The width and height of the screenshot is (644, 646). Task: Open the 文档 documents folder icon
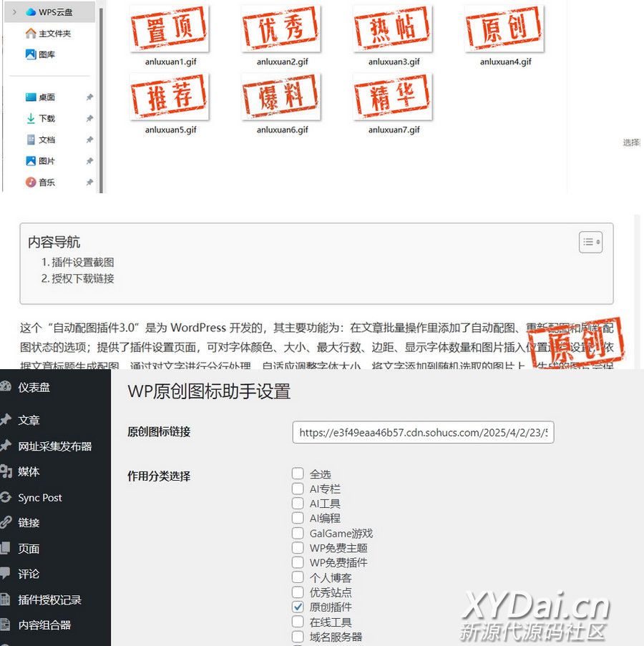click(x=31, y=140)
